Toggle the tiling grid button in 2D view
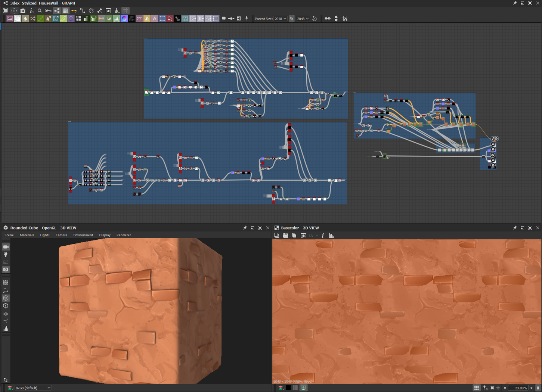Image resolution: width=542 pixels, height=392 pixels. click(x=476, y=388)
